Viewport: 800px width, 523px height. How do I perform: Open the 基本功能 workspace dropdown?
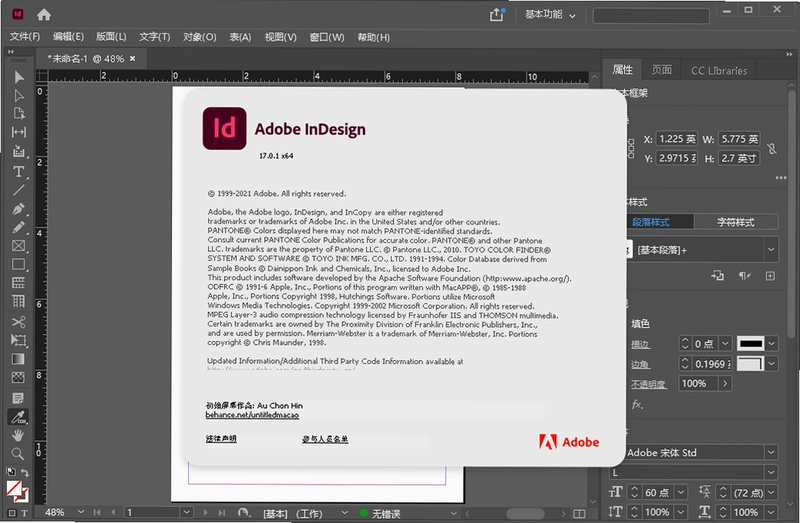551,15
